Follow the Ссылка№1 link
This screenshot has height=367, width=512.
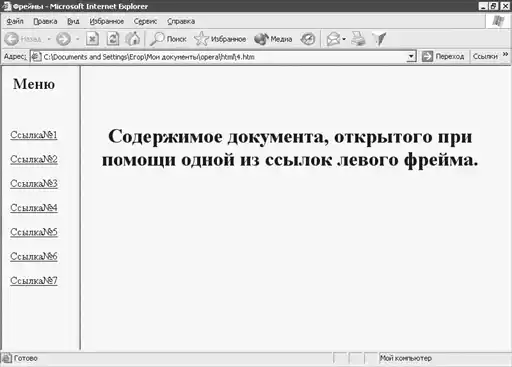34,135
